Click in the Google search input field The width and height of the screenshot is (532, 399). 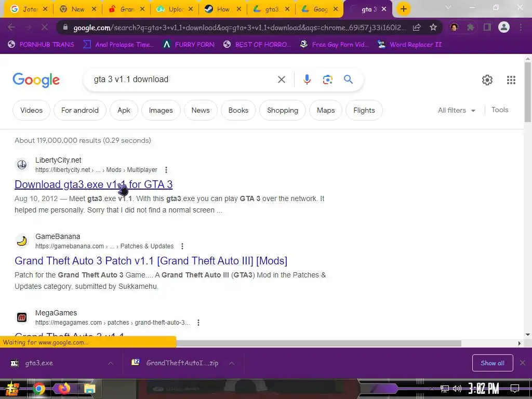tap(183, 79)
